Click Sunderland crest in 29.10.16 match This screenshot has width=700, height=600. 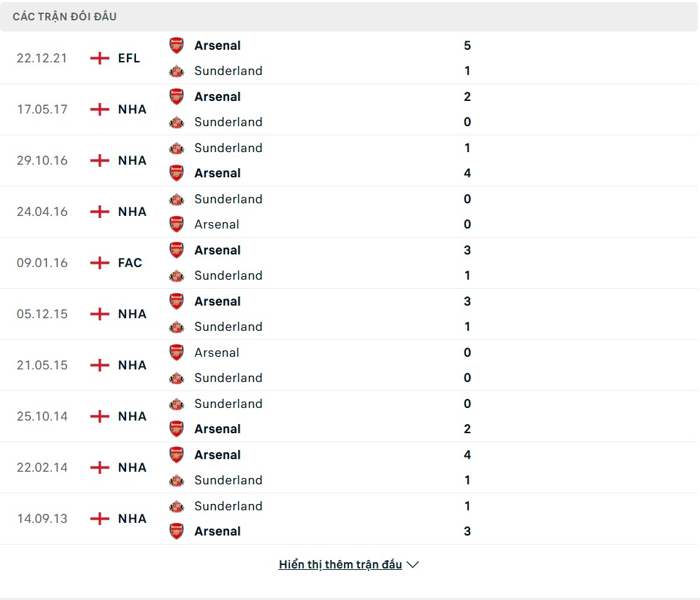coord(177,148)
